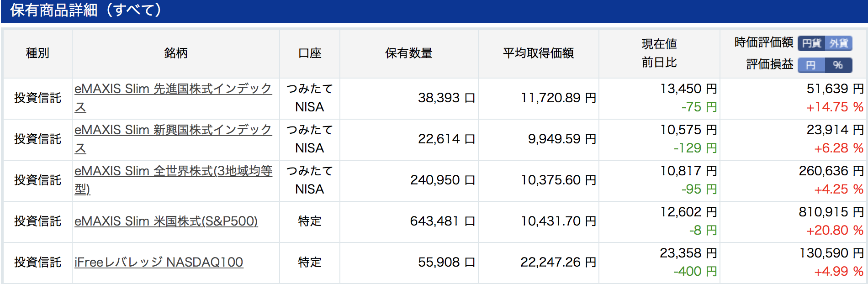
Task: Click the 現在値 前日比 column header
Action: click(659, 53)
